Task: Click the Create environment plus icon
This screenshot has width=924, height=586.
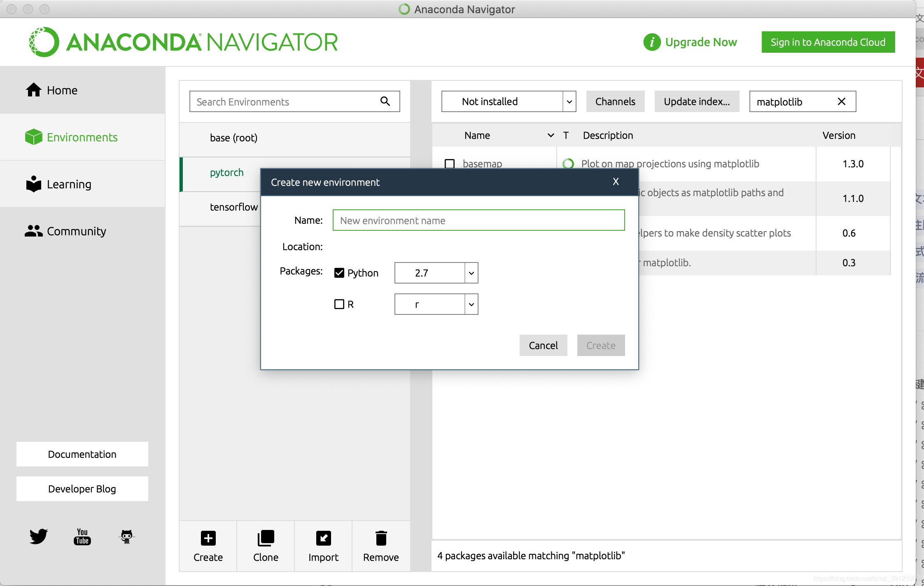Action: click(x=208, y=538)
